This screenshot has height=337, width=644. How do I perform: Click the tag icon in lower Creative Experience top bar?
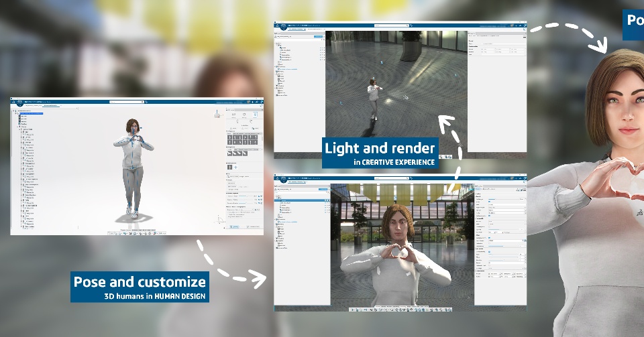(411, 178)
